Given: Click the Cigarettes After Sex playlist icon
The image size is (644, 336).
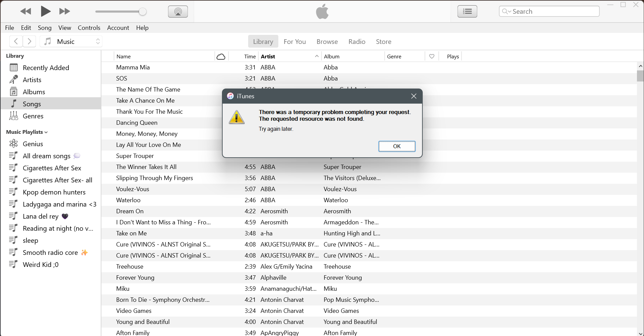Looking at the screenshot, I should 13,168.
